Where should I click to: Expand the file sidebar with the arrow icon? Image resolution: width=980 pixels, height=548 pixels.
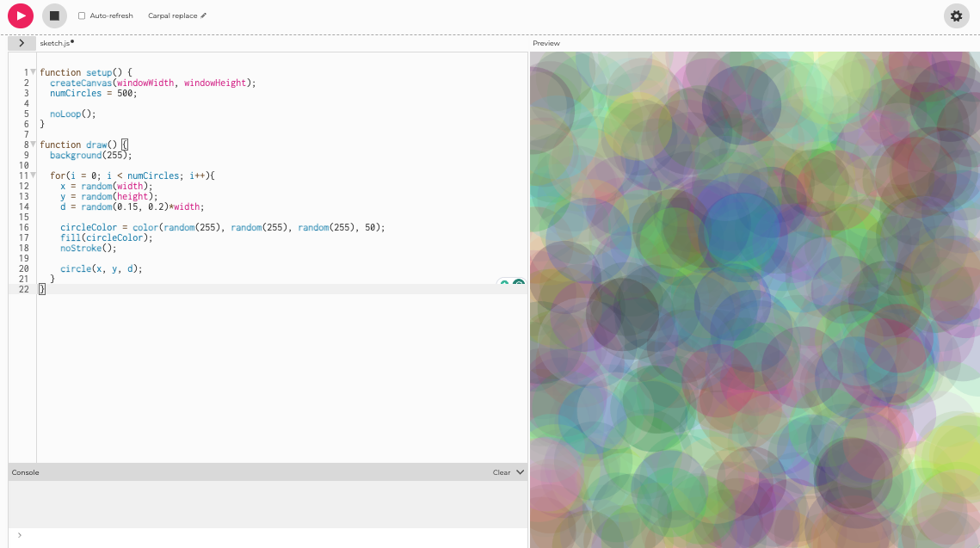[x=21, y=41]
